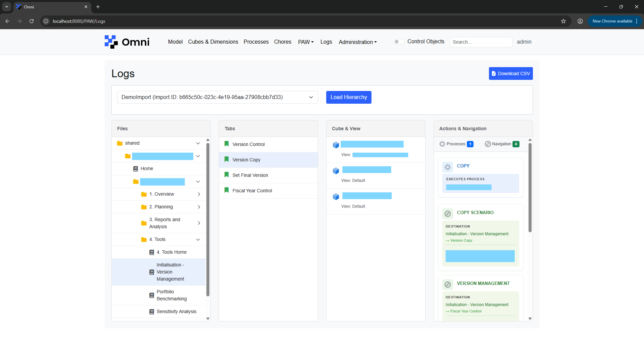Follow Fiscal Year Control destination link
644x345 pixels.
[x=463, y=311]
